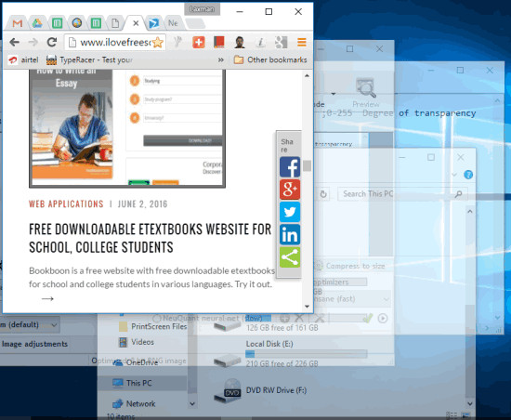Close the active Chrome tab
Viewport: 511px width, 420px height.
pos(136,23)
